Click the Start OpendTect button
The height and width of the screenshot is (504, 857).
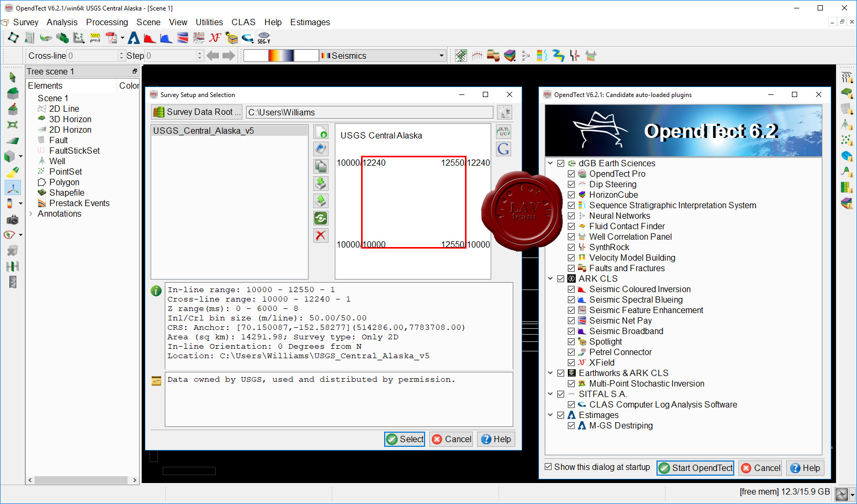[696, 468]
